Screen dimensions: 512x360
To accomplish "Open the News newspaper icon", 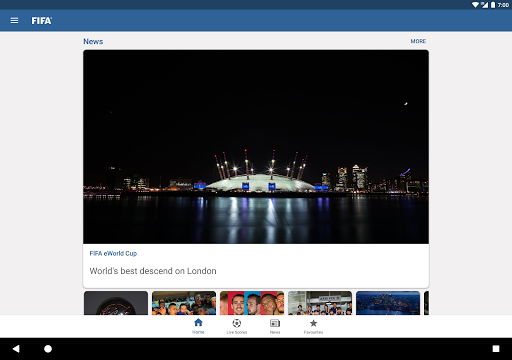I will click(x=275, y=323).
